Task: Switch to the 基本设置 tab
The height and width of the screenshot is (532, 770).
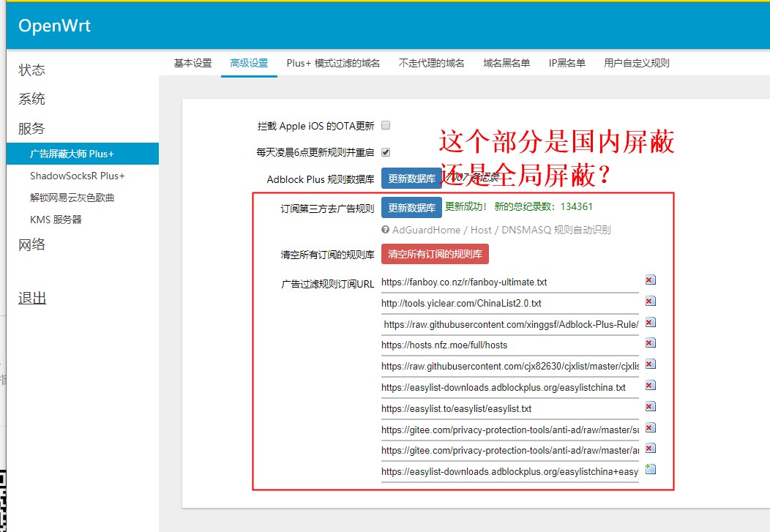Action: click(192, 64)
